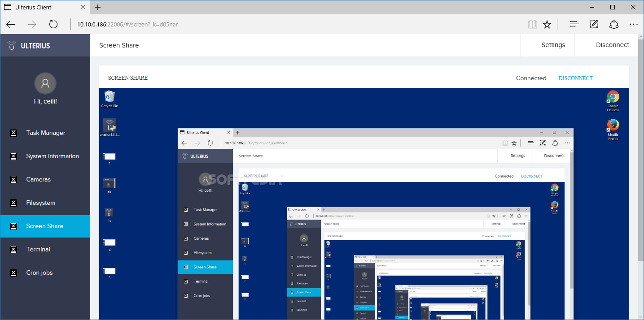644x320 pixels.
Task: Click the Hi, ceili! greeting text
Action: pos(45,101)
